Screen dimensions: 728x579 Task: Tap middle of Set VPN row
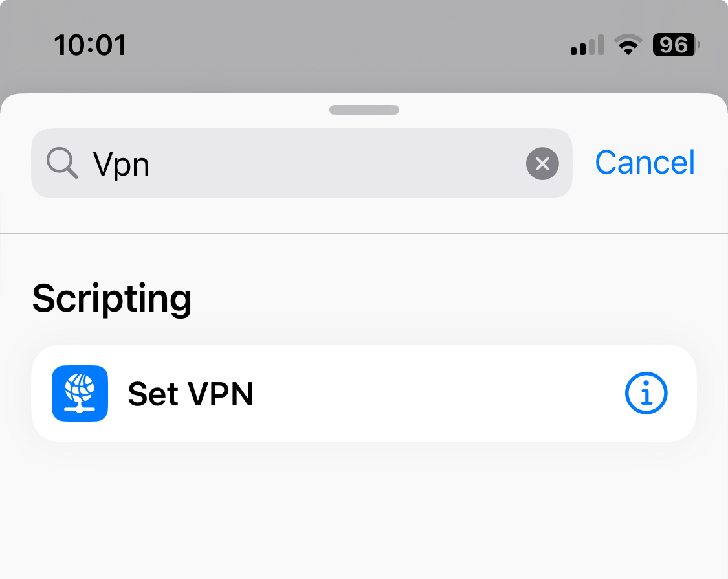coord(364,393)
